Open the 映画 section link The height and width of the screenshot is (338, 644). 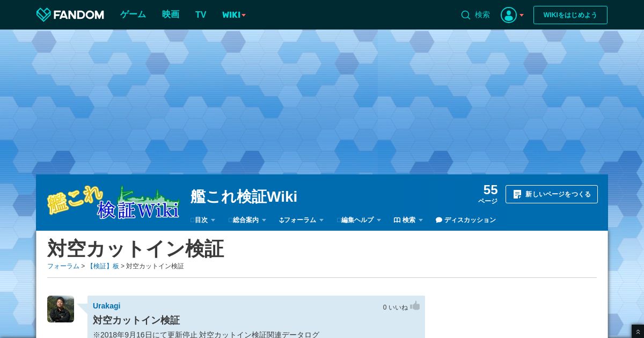pyautogui.click(x=171, y=14)
